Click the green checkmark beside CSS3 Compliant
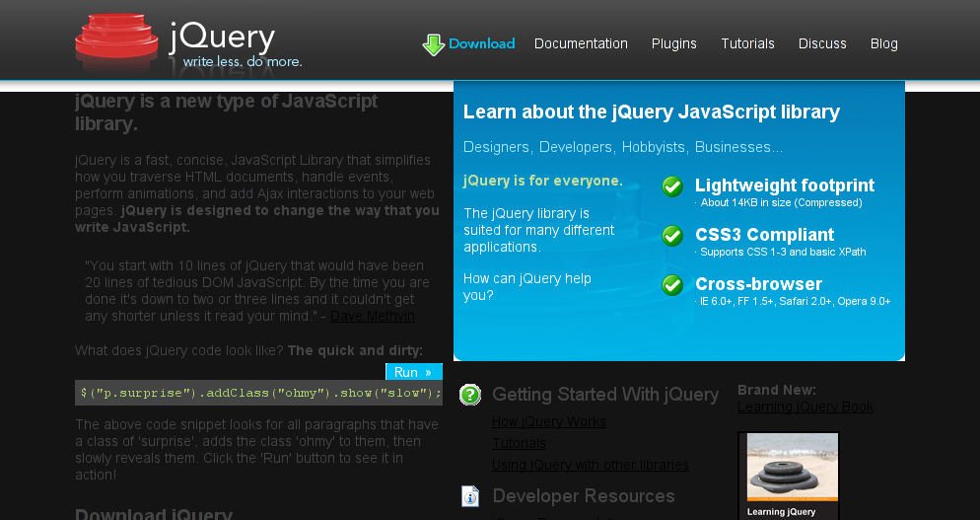Image resolution: width=980 pixels, height=520 pixels. 672,236
